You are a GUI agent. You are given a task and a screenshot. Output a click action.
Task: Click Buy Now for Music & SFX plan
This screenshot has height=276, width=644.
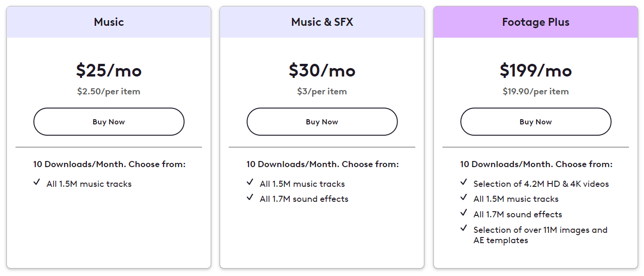[x=322, y=122]
